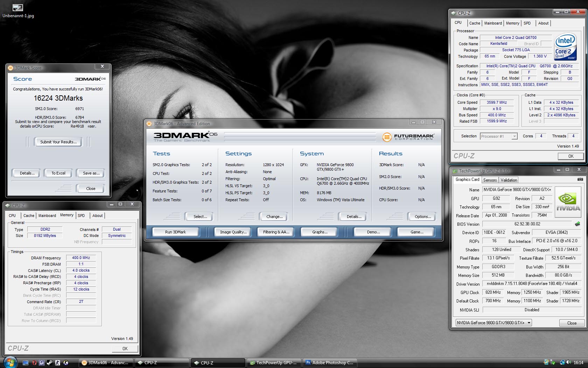
Task: Open CPU tab in the memory timings CPU-Z window
Action: click(12, 216)
